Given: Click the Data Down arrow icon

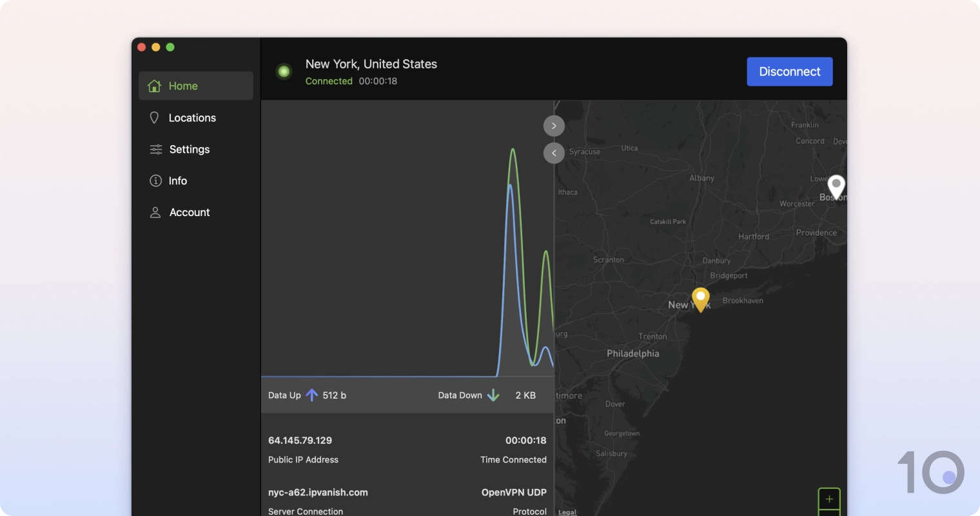Looking at the screenshot, I should [493, 395].
